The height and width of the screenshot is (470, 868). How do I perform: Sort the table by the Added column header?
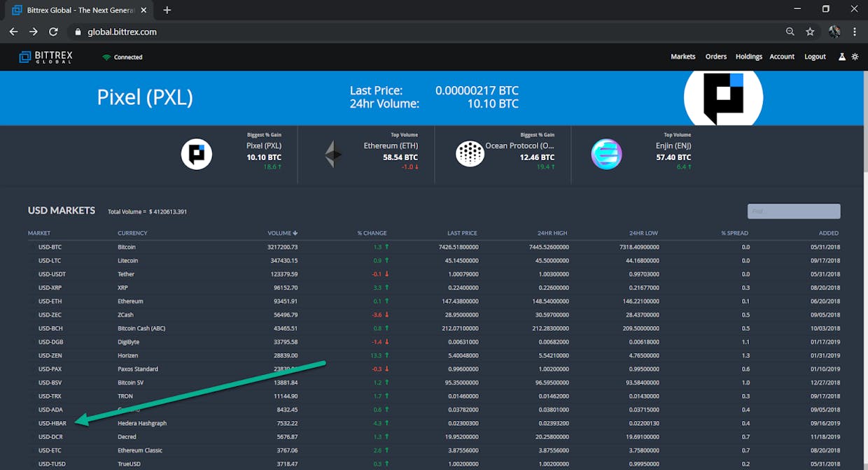click(829, 233)
